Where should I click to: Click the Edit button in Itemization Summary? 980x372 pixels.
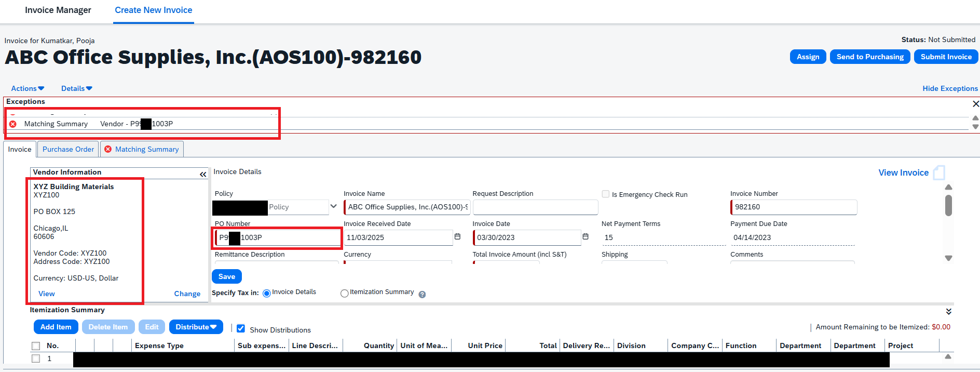coord(152,327)
